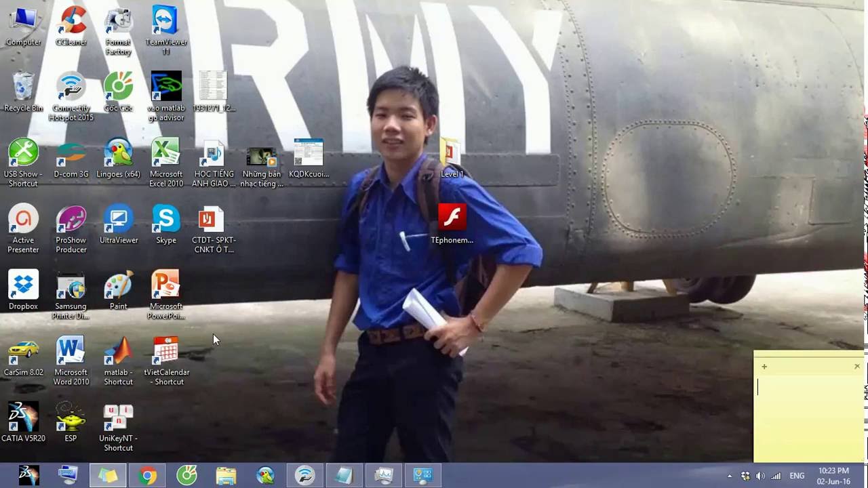Viewport: 868px width, 488px height.
Task: Switch the ENG input language
Action: (797, 476)
